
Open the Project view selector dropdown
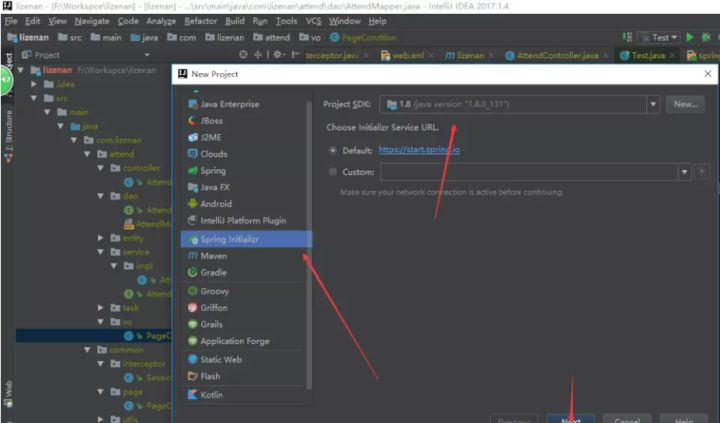coord(146,55)
